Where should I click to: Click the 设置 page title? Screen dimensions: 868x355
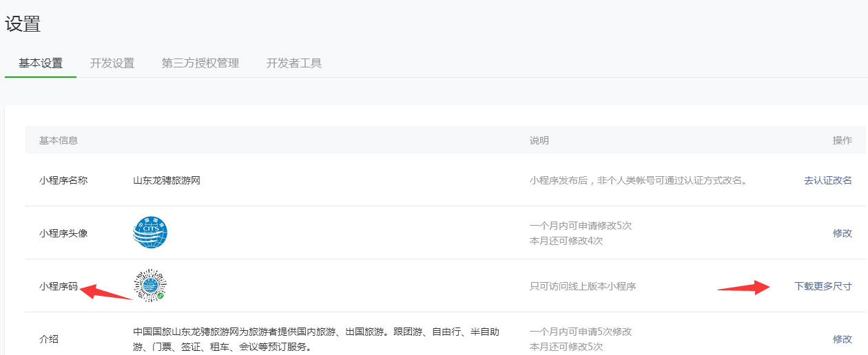click(x=23, y=24)
